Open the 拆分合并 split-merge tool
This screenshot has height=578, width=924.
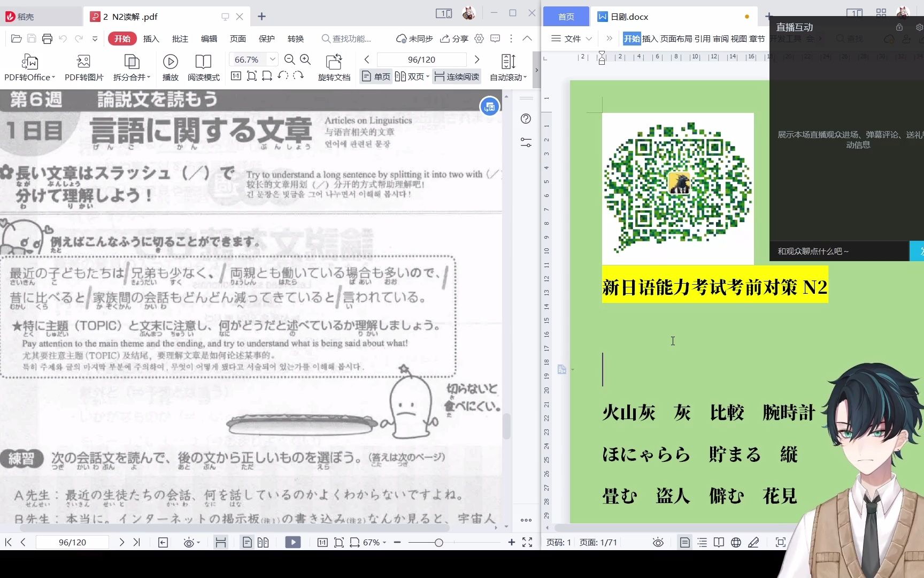[x=132, y=67]
